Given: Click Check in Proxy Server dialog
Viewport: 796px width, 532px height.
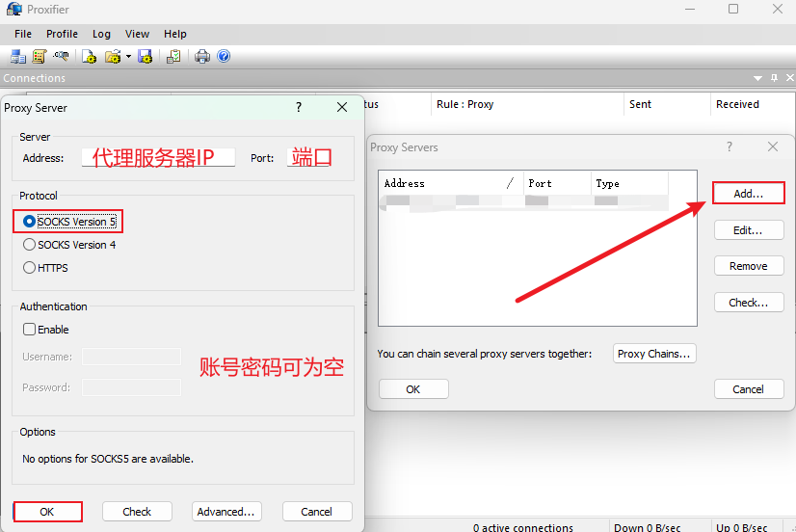Looking at the screenshot, I should [x=137, y=512].
